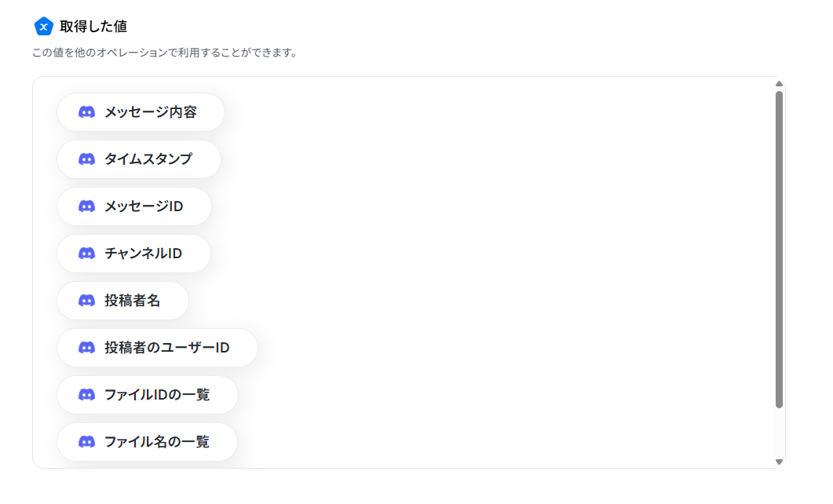Choose the チャンネルID value chip
Image resolution: width=833 pixels, height=504 pixels.
pos(134,254)
